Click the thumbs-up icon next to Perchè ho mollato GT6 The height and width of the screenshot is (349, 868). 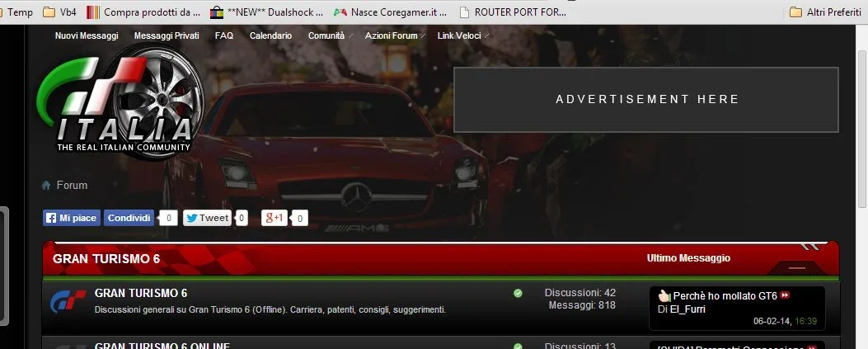[664, 295]
